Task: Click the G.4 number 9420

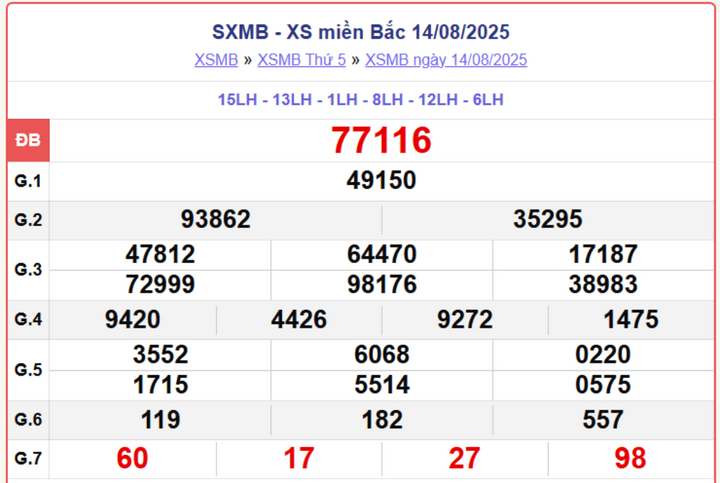Action: [133, 320]
